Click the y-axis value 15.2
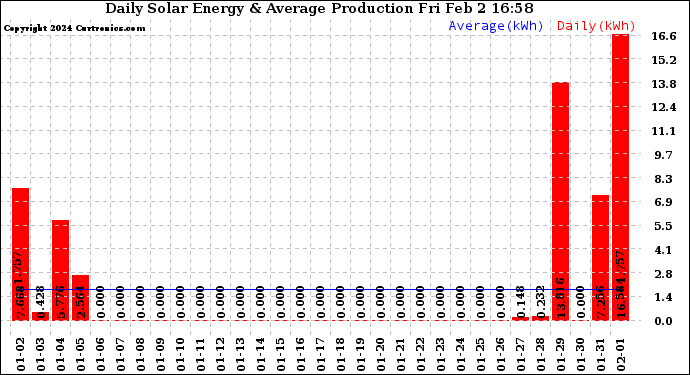The width and height of the screenshot is (690, 375). pos(664,60)
